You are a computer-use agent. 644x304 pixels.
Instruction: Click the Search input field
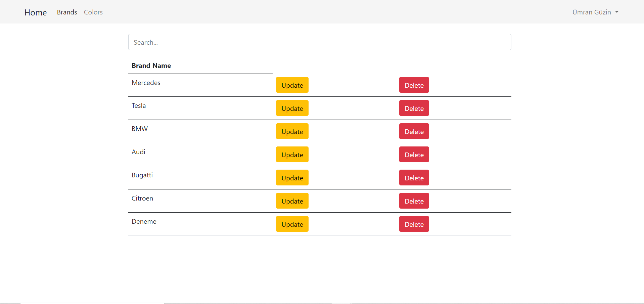(x=319, y=42)
